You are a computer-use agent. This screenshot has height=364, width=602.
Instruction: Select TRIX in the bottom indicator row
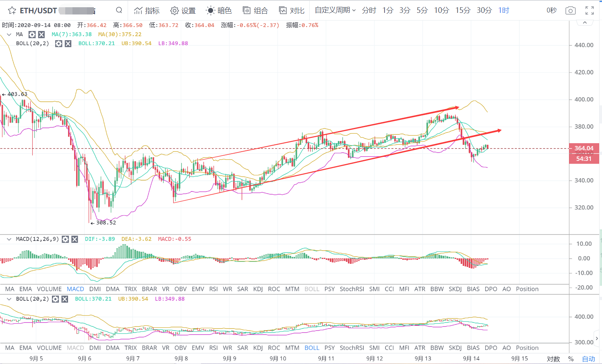pos(130,348)
